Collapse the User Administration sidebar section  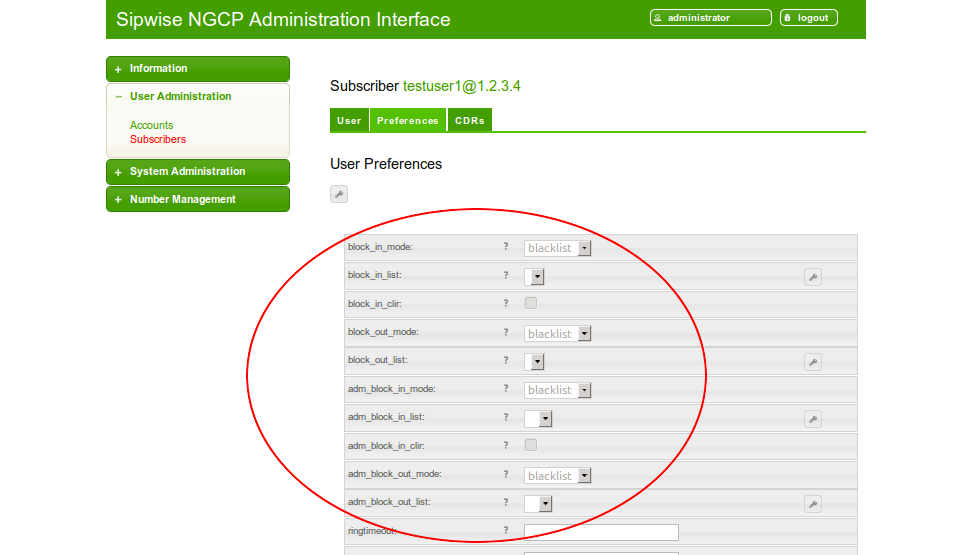(198, 97)
